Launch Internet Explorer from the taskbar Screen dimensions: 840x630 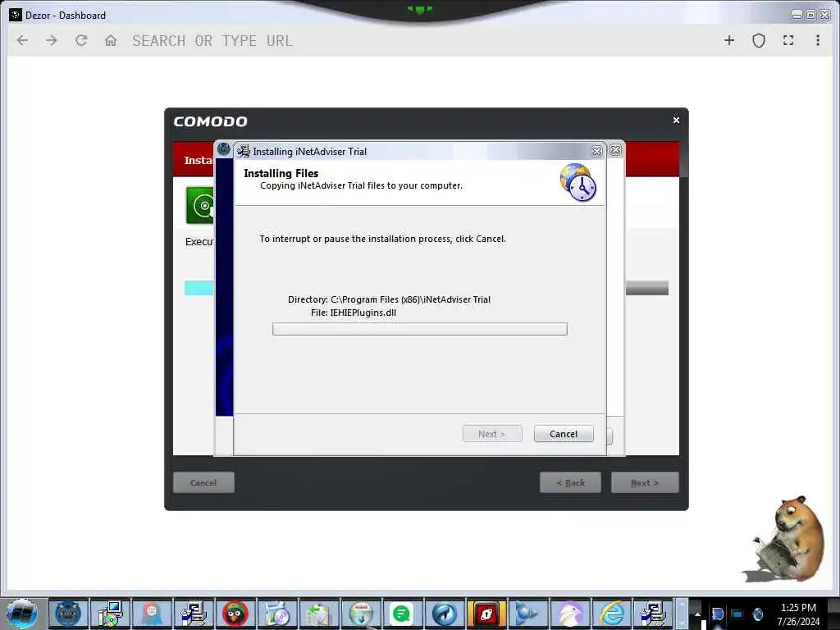click(611, 614)
